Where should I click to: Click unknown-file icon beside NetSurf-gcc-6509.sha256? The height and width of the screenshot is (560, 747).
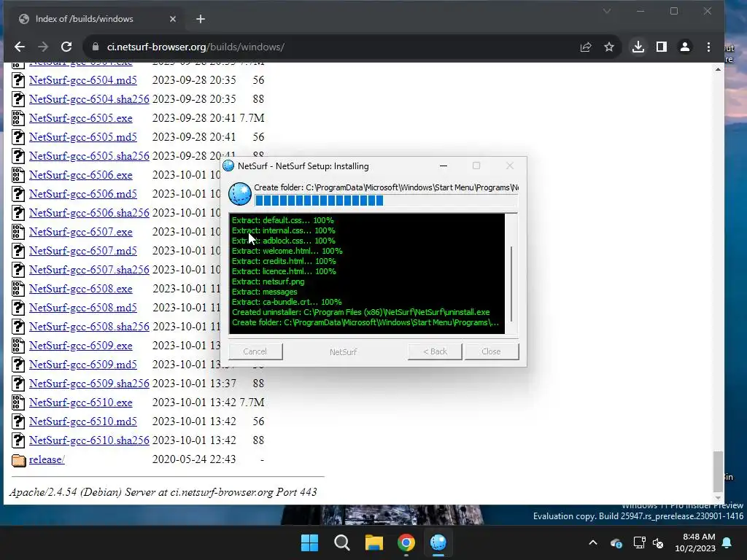(18, 384)
